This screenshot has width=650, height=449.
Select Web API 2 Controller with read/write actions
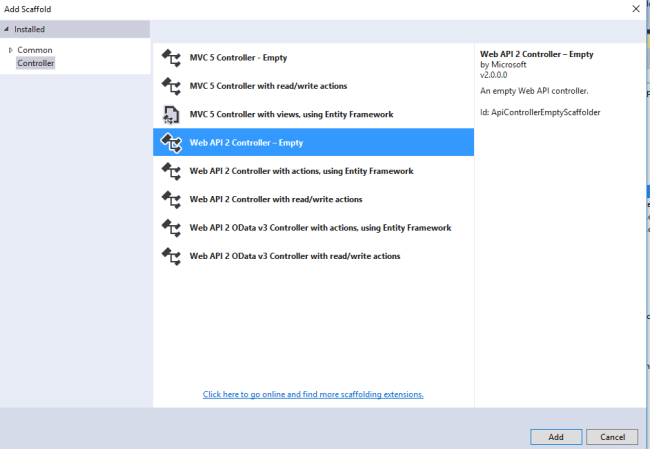[x=313, y=199]
